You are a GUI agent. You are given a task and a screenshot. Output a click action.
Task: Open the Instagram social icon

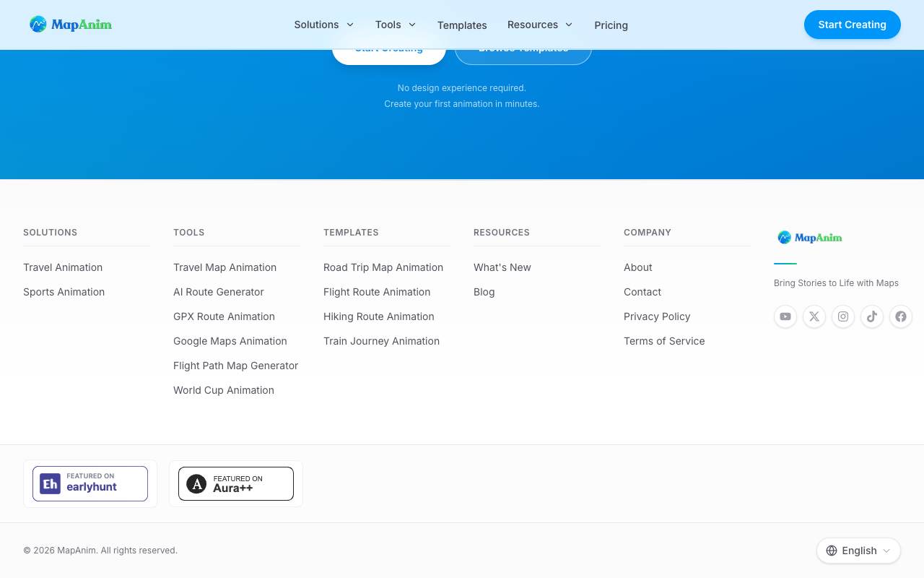(843, 316)
